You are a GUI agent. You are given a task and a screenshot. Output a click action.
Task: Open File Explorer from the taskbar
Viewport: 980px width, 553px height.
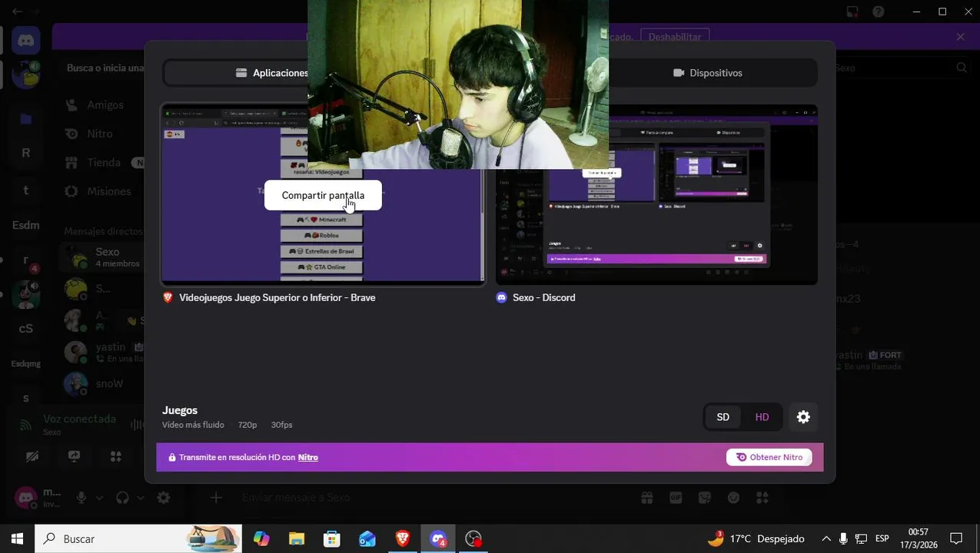coord(297,539)
